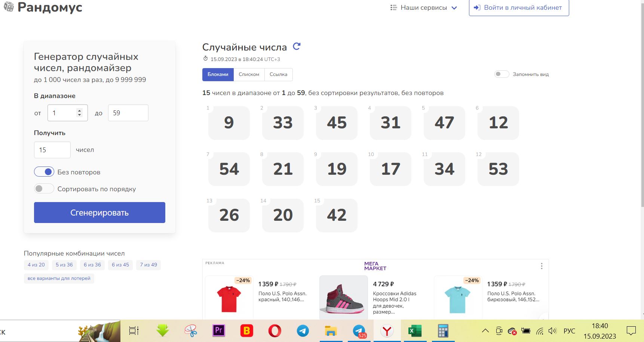Open the red polo shirt ad thumbnail
This screenshot has height=342, width=644.
point(229,299)
